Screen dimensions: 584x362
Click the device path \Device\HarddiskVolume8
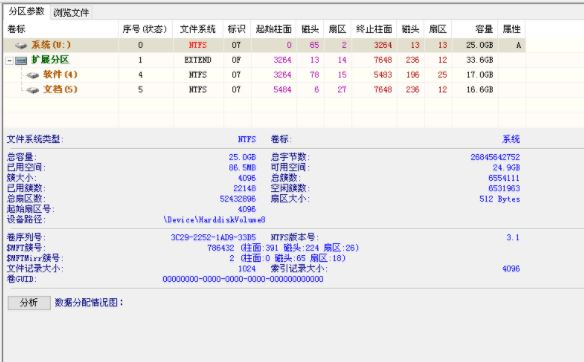[x=214, y=220]
